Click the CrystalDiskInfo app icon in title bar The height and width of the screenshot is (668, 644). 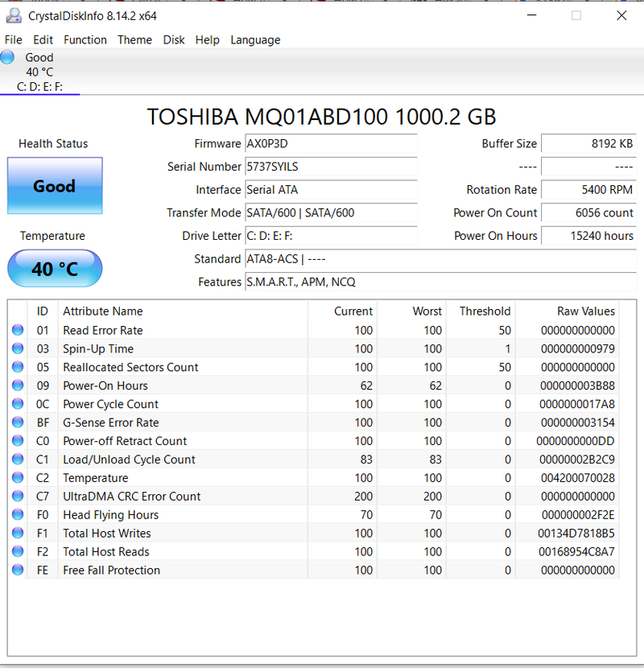14,16
